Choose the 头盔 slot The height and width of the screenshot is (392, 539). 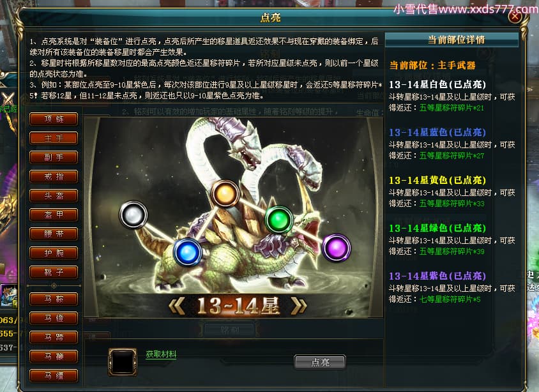click(54, 195)
